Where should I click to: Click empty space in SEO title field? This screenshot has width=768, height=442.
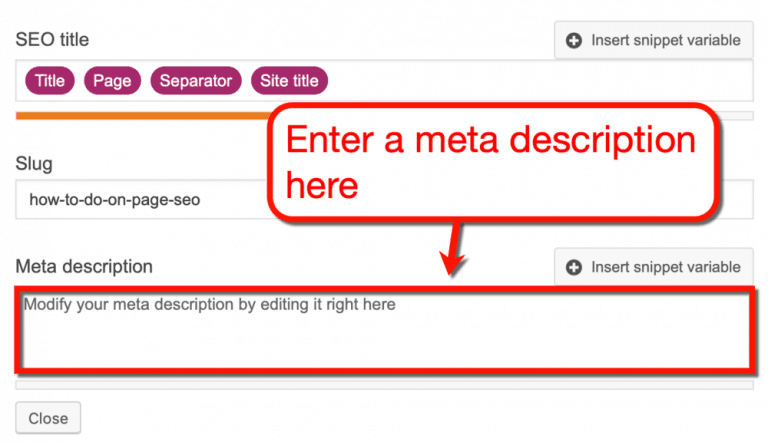pyautogui.click(x=540, y=81)
